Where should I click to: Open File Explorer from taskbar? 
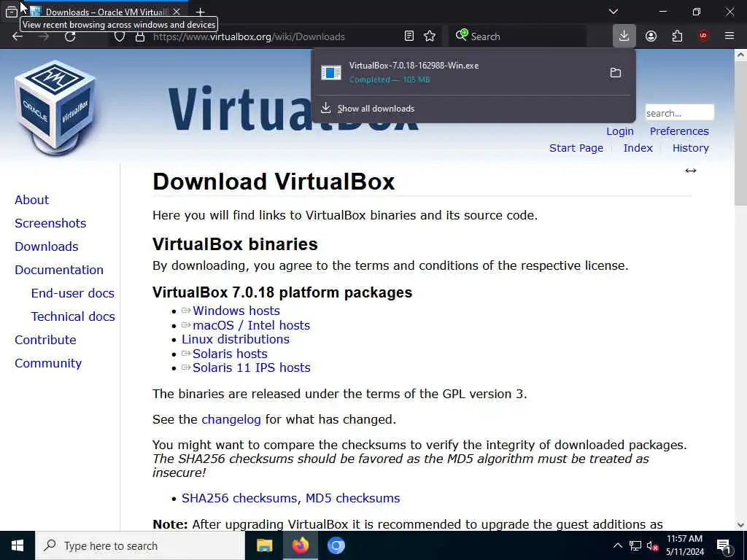point(264,545)
